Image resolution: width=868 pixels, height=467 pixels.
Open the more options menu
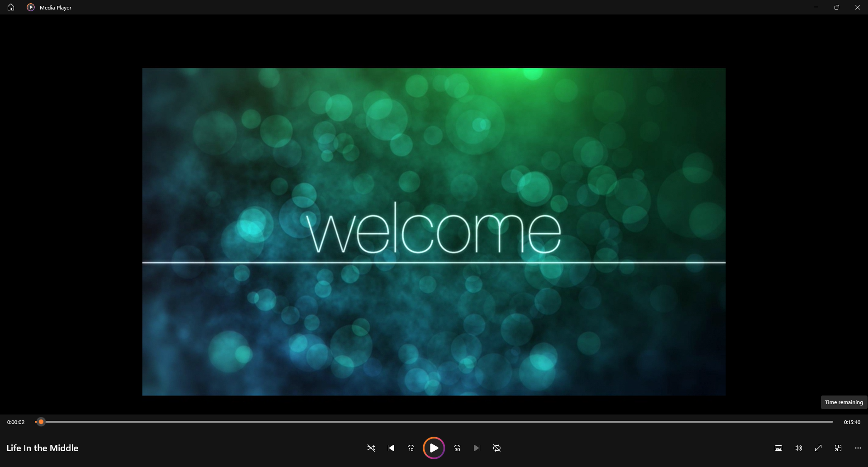(x=858, y=448)
